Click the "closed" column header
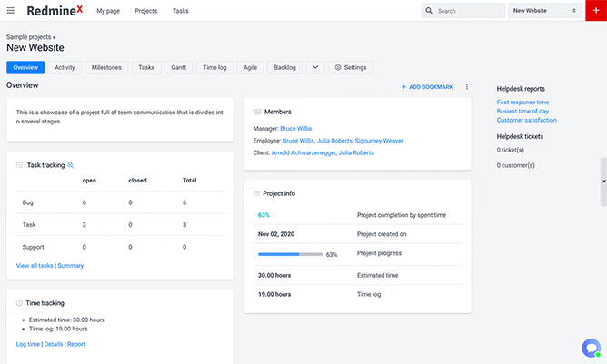This screenshot has width=607, height=364. pos(137,181)
